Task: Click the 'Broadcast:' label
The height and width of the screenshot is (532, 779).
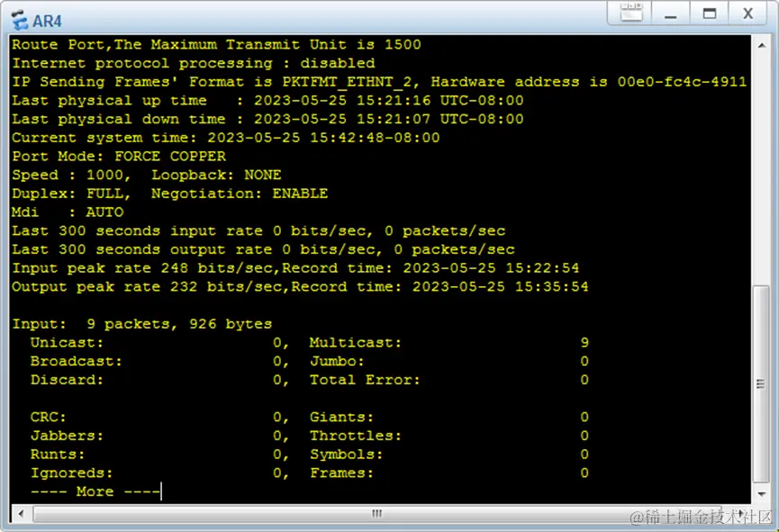Action: pos(77,362)
